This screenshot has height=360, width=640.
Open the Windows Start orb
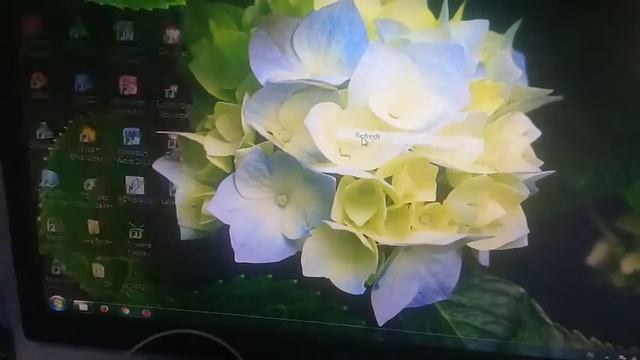(58, 303)
